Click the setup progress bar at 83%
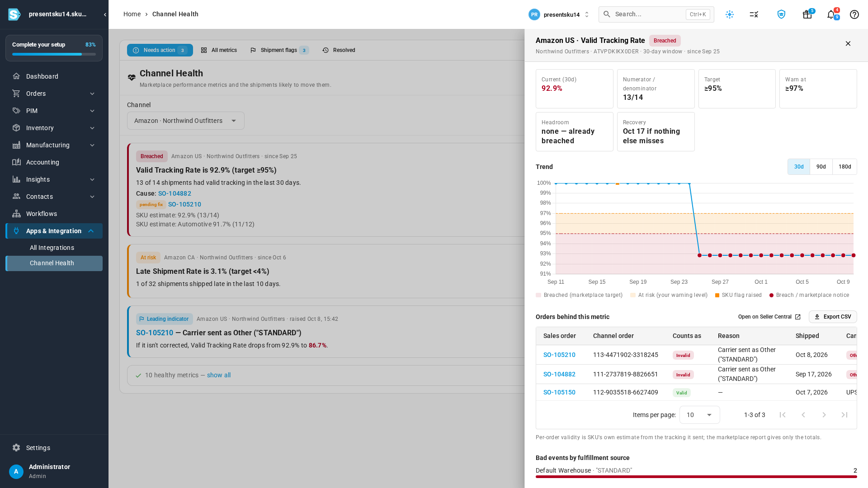Viewport: 868px width, 488px height. [54, 54]
